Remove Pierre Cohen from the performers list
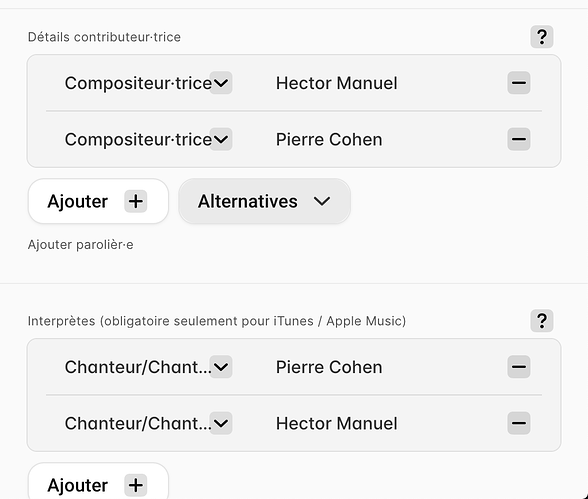The image size is (588, 499). (519, 367)
